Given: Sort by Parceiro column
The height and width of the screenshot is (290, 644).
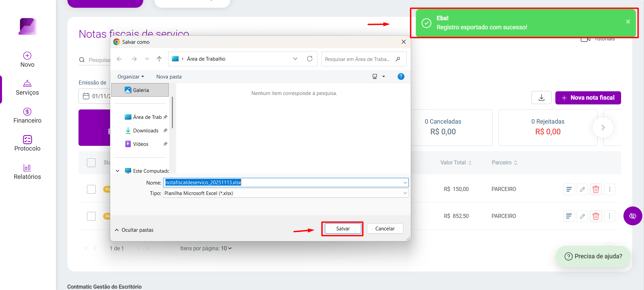Looking at the screenshot, I should click(504, 163).
